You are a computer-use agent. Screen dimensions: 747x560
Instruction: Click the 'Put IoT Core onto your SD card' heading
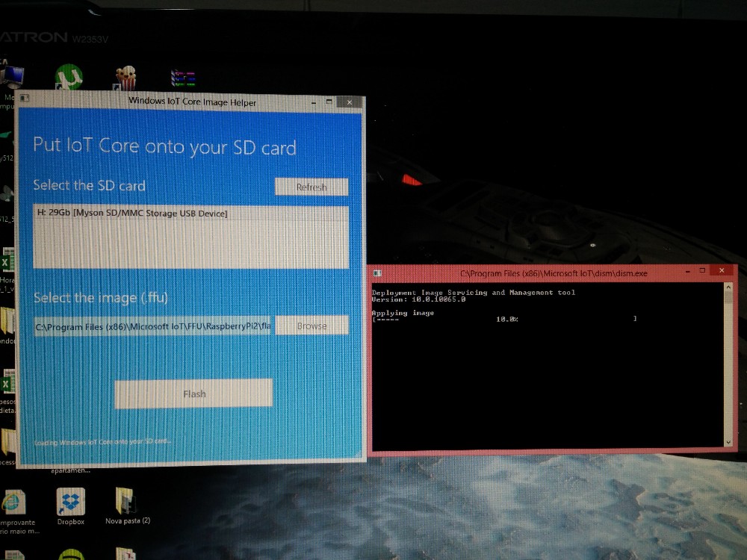click(165, 146)
